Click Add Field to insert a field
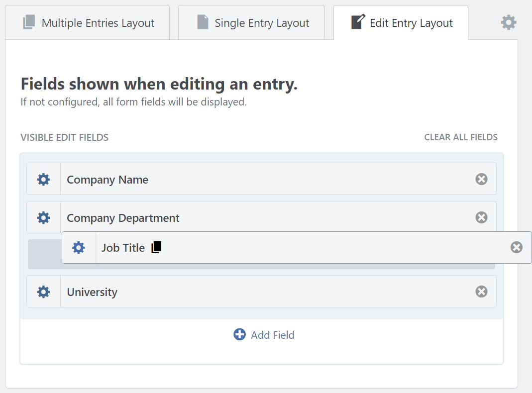Image resolution: width=532 pixels, height=393 pixels. pyautogui.click(x=264, y=335)
